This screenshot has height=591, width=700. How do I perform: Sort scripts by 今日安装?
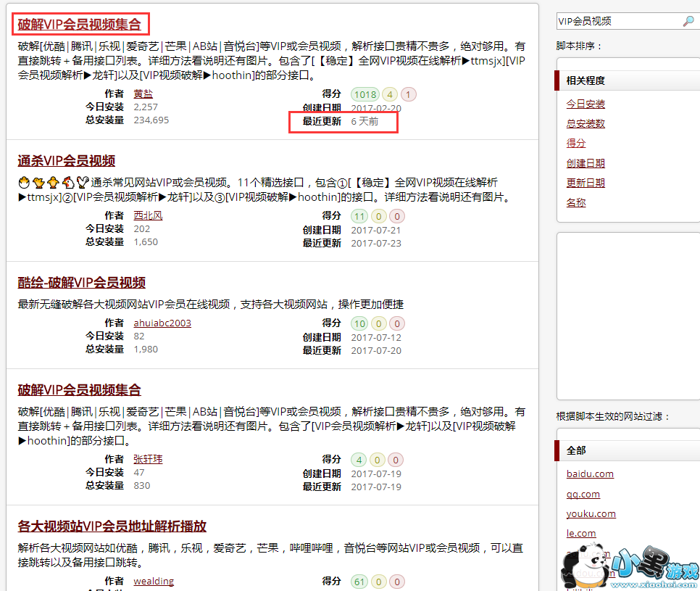click(x=586, y=104)
